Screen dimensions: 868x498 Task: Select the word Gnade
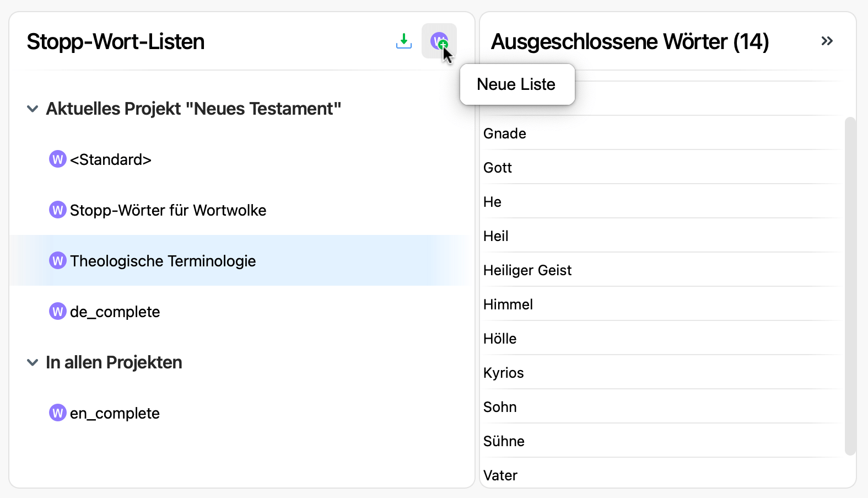pyautogui.click(x=661, y=133)
